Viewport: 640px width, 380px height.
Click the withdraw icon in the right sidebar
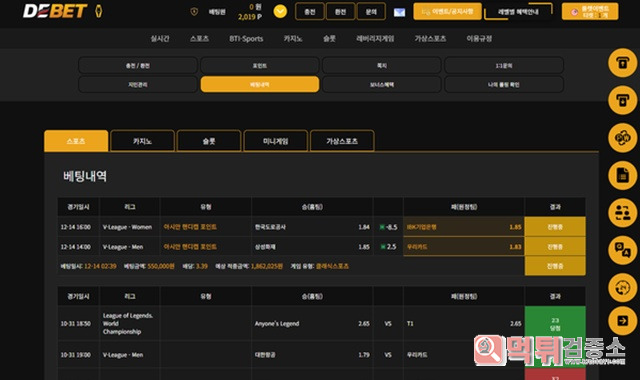pos(622,100)
